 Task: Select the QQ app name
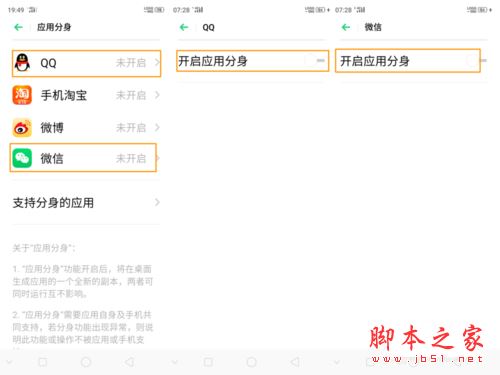pyautogui.click(x=48, y=63)
